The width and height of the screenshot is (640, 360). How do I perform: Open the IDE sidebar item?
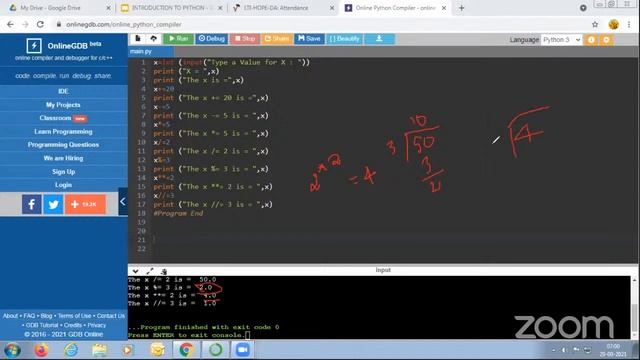(63, 91)
